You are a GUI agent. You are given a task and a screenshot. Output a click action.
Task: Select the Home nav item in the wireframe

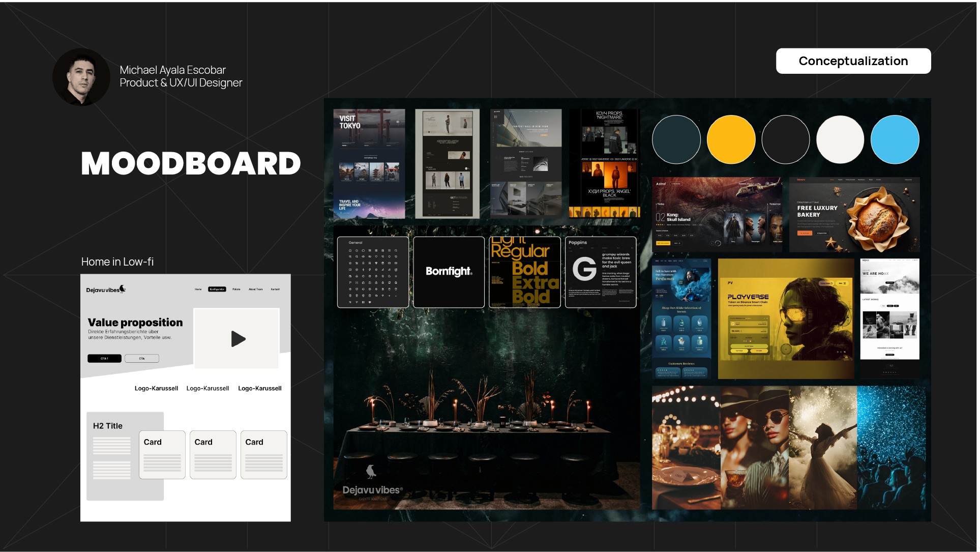[x=198, y=289]
